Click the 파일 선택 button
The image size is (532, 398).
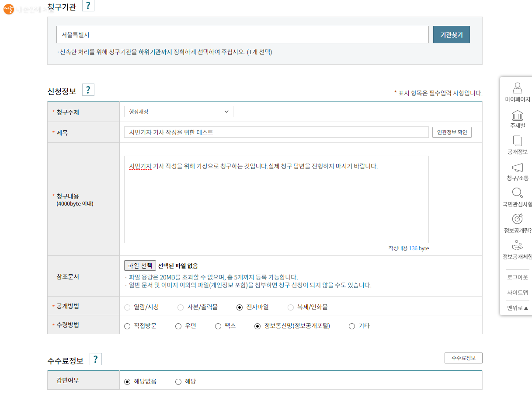(x=140, y=265)
